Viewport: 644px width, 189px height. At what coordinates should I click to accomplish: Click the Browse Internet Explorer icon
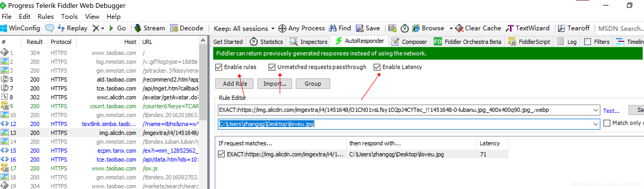(416, 28)
